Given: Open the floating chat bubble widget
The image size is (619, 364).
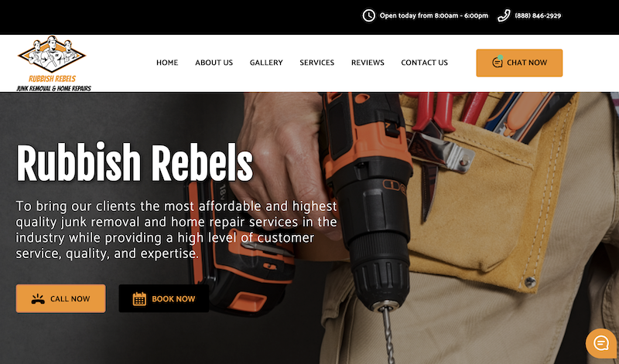Looking at the screenshot, I should pyautogui.click(x=601, y=343).
